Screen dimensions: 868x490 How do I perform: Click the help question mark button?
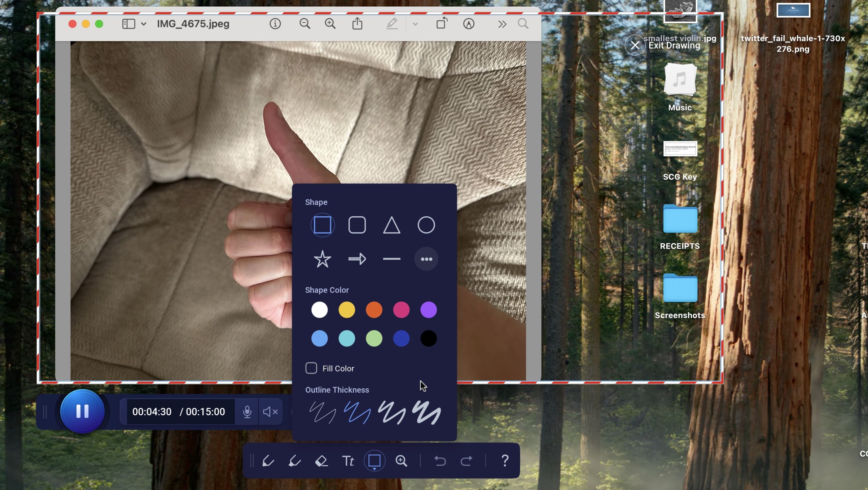tap(505, 461)
